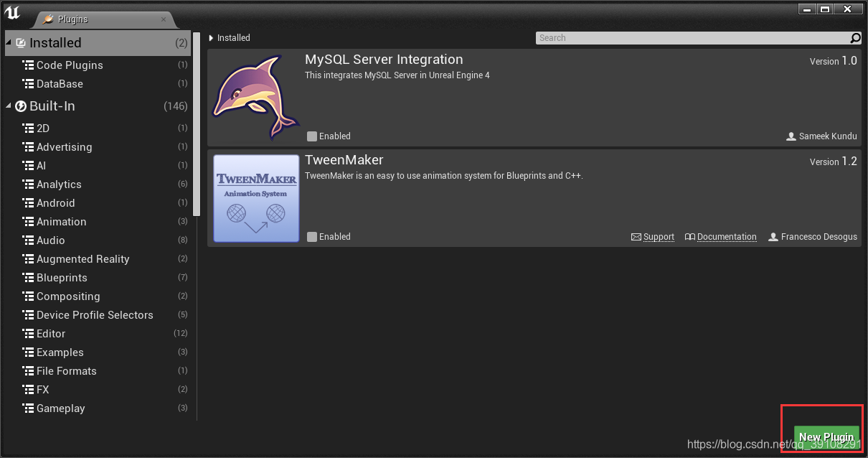
Task: Collapse the Built-In category arrow
Action: pyautogui.click(x=9, y=106)
